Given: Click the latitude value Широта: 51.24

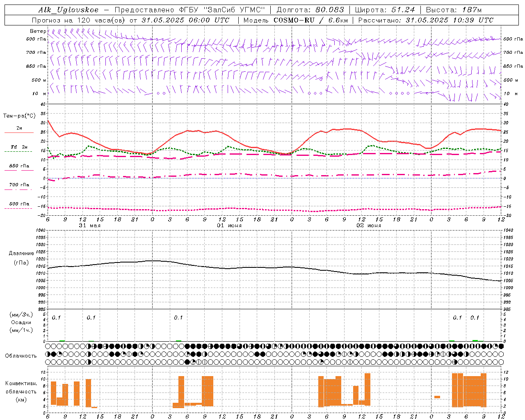Looking at the screenshot, I should (385, 10).
